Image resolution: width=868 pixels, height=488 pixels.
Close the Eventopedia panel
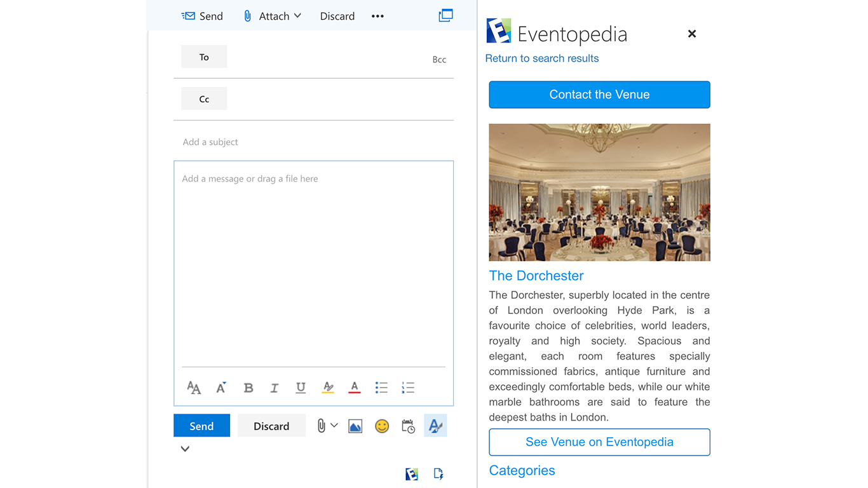tap(692, 34)
